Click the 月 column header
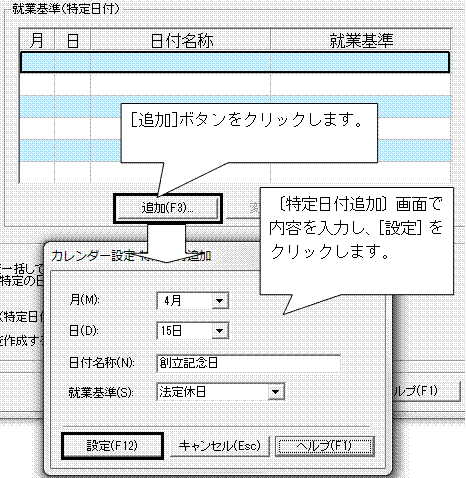Image resolution: width=466 pixels, height=478 pixels. tap(37, 40)
